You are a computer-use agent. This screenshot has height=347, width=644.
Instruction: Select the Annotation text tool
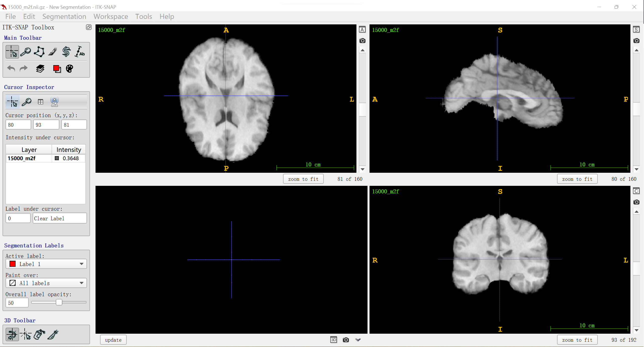coord(80,52)
